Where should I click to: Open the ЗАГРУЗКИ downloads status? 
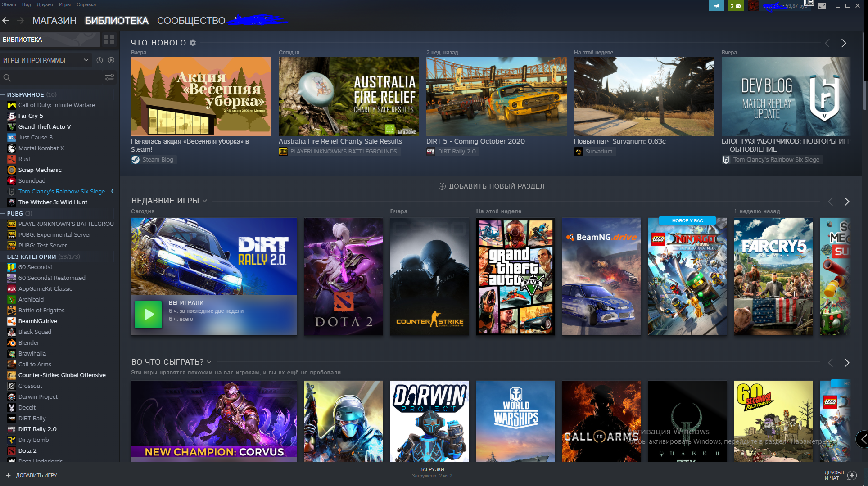(x=432, y=472)
